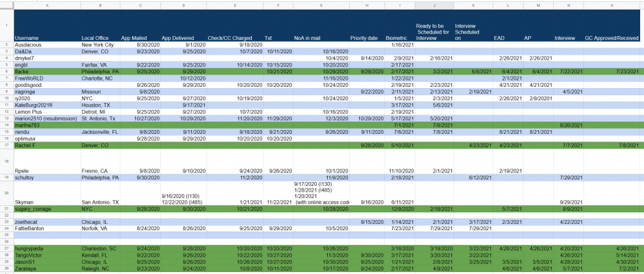Select column A header
644x274 pixels.
[x=47, y=6]
